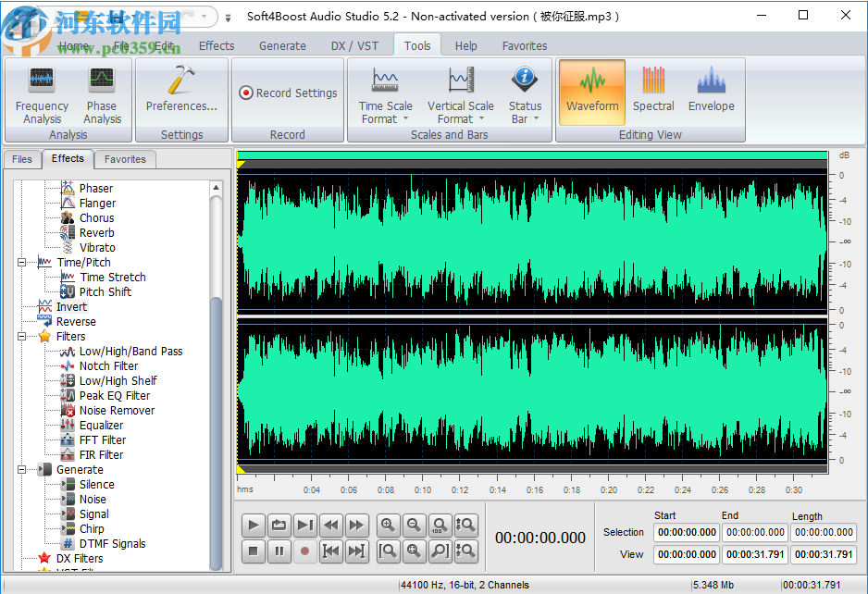Screen dimensions: 868x594
Task: Select the Record Settings radio button
Action: click(245, 93)
